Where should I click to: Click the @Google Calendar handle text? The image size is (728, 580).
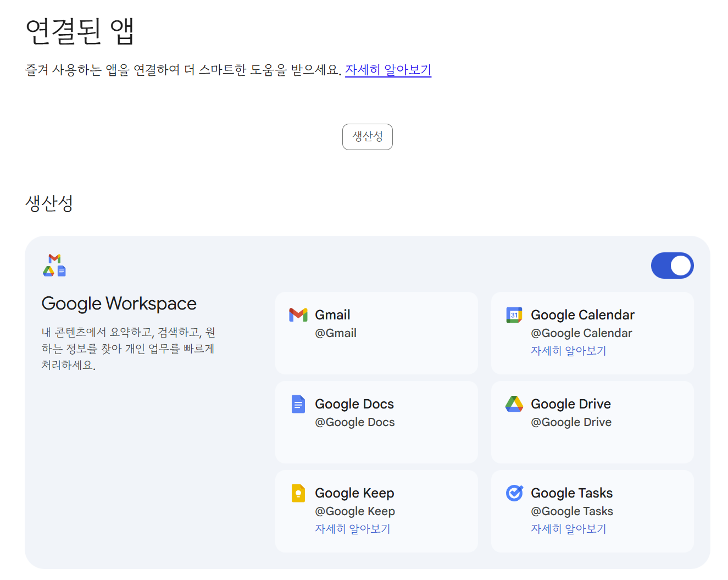coord(581,333)
